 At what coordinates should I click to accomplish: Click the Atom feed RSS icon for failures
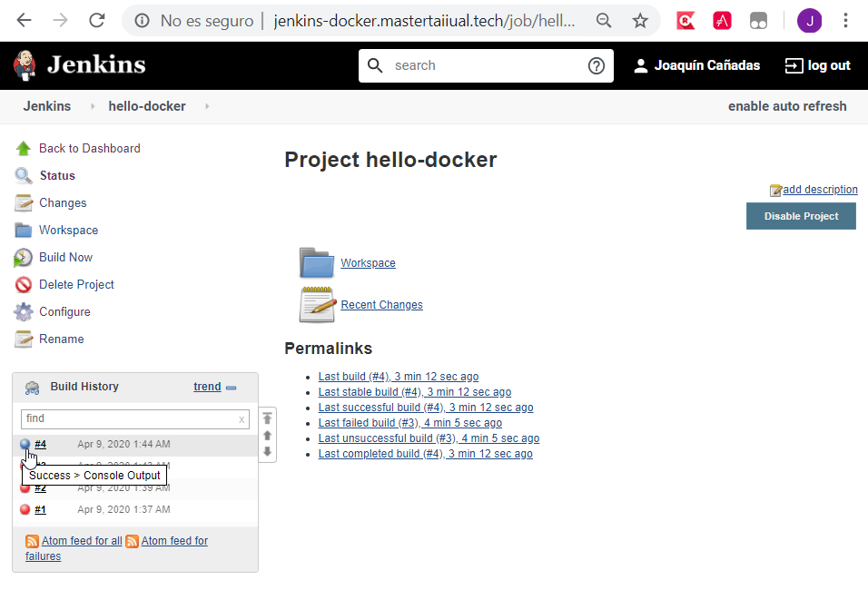(x=133, y=540)
